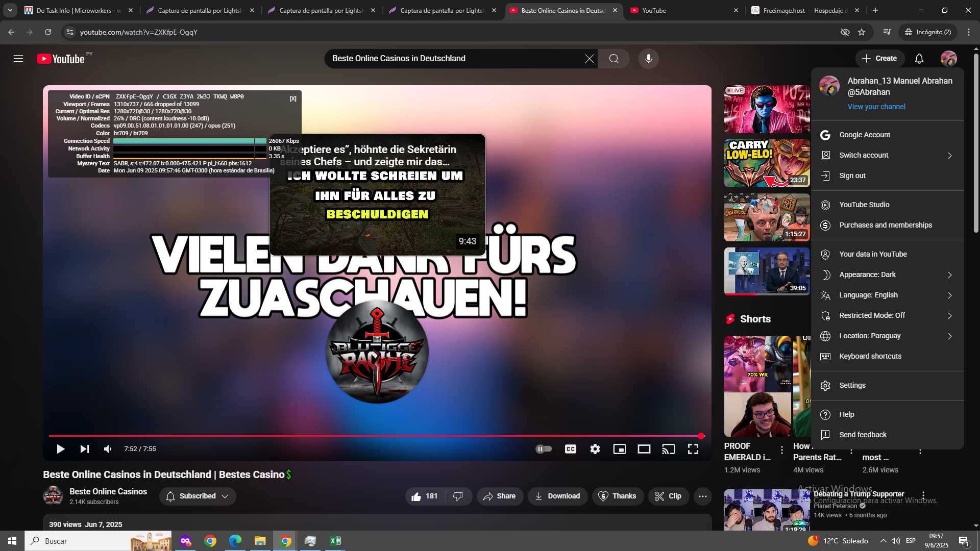Create a Clip of the video
The width and height of the screenshot is (980, 551).
[668, 496]
